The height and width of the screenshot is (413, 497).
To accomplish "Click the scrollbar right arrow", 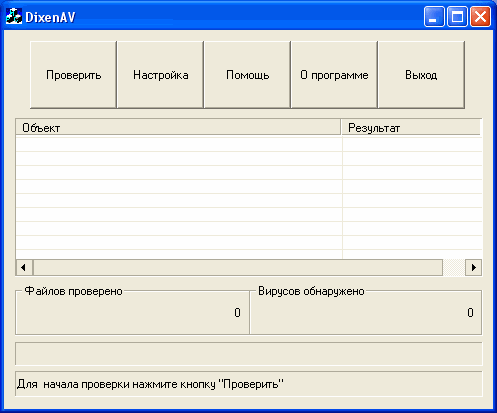I will tap(473, 267).
